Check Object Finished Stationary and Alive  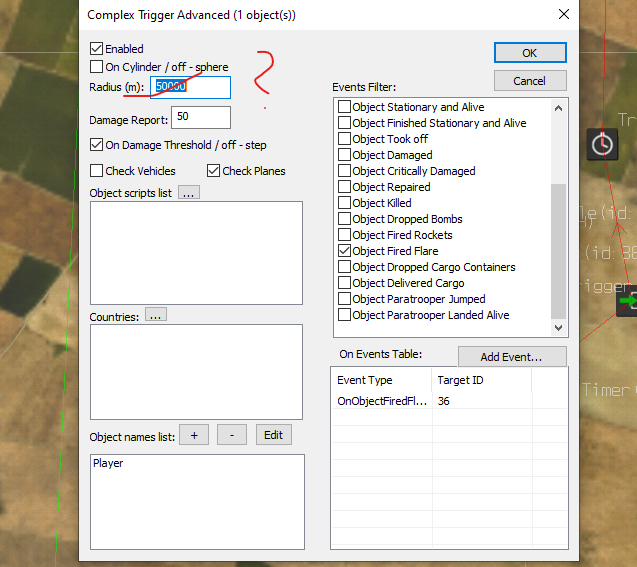pyautogui.click(x=344, y=122)
